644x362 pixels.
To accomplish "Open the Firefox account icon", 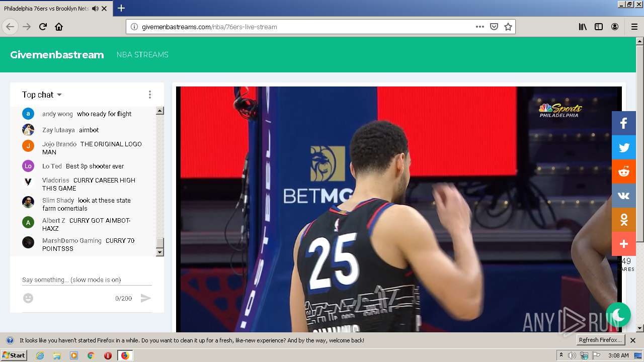I will point(615,27).
